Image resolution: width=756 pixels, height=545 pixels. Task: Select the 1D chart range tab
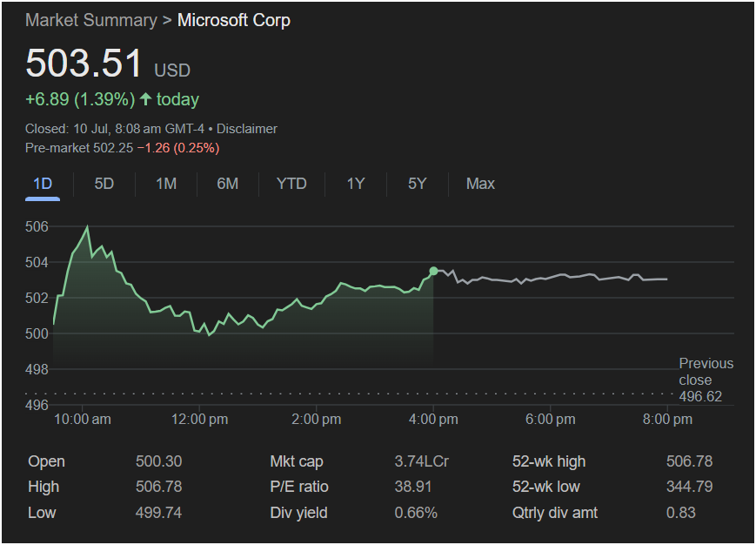tap(43, 184)
